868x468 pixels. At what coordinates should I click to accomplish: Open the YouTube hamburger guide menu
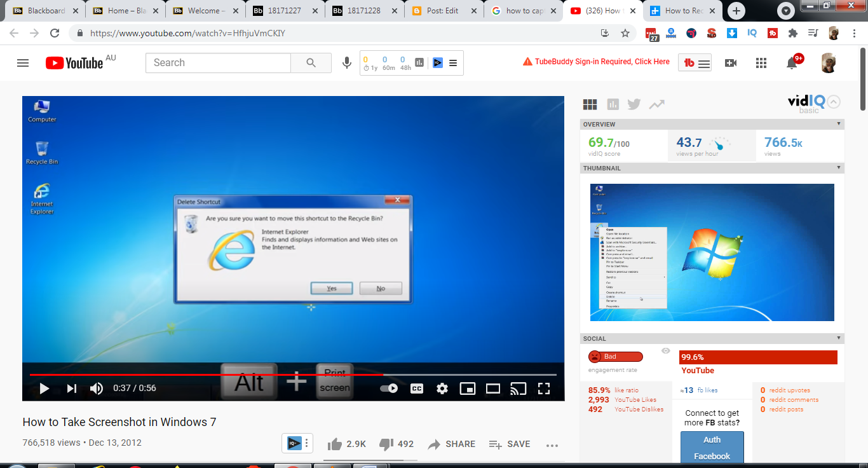coord(23,63)
